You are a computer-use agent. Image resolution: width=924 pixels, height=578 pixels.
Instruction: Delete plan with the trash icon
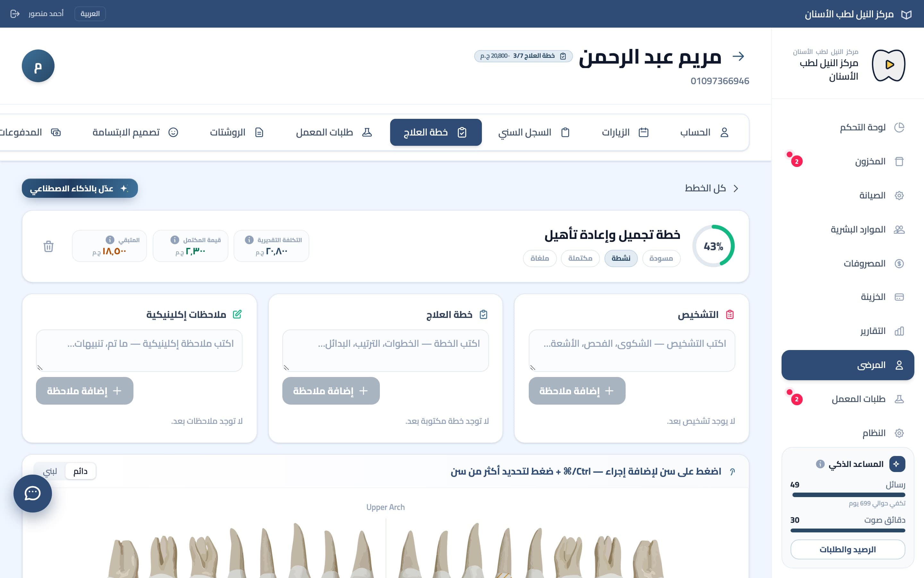48,246
